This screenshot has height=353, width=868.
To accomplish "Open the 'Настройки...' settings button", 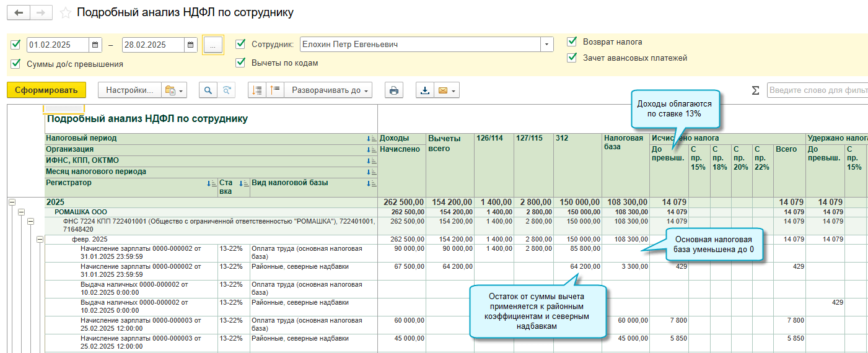I will (129, 90).
